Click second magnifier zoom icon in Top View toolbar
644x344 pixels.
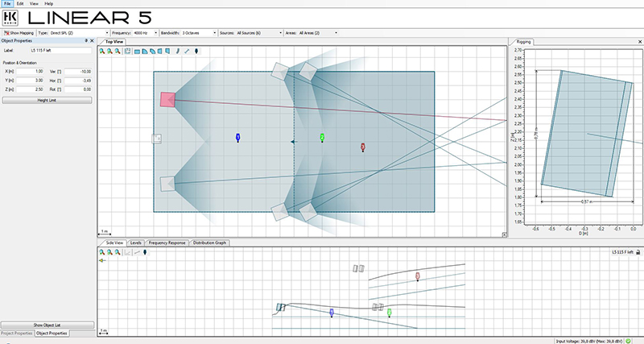(109, 52)
